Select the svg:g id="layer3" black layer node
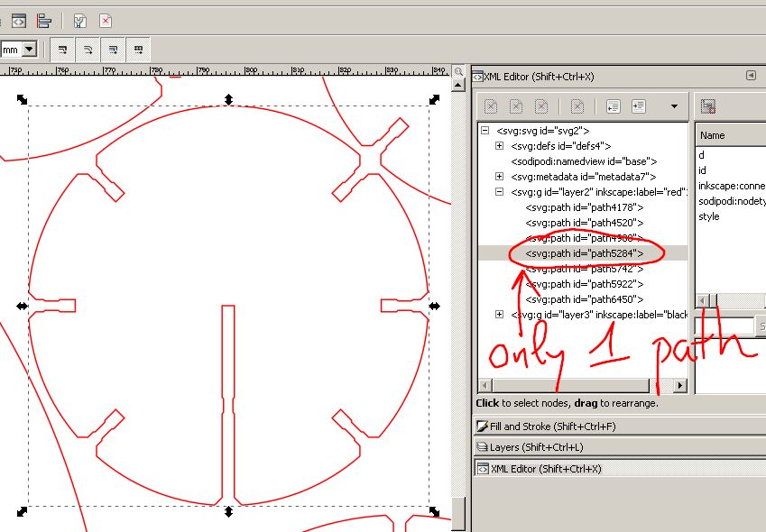Screen dimensions: 766x532 599,315
